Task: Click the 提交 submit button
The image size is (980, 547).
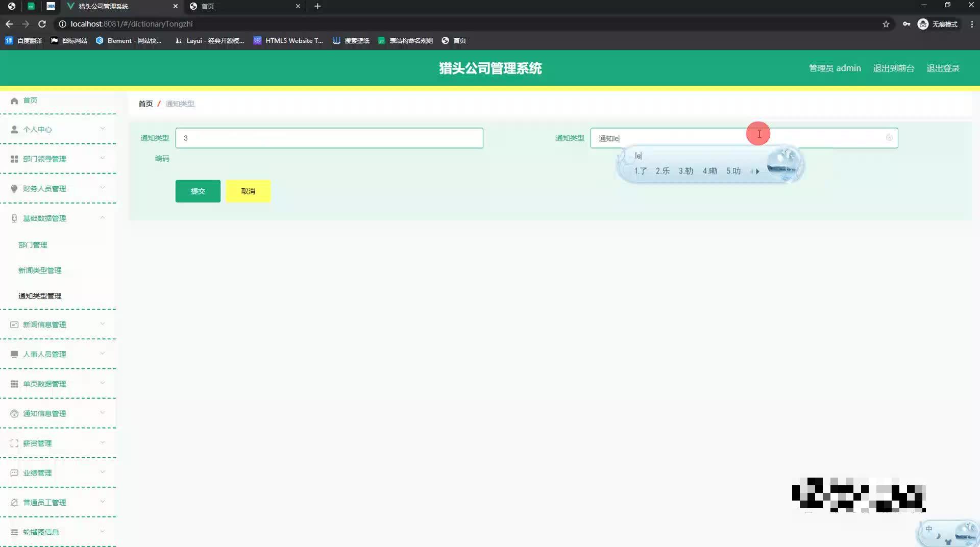Action: coord(198,191)
